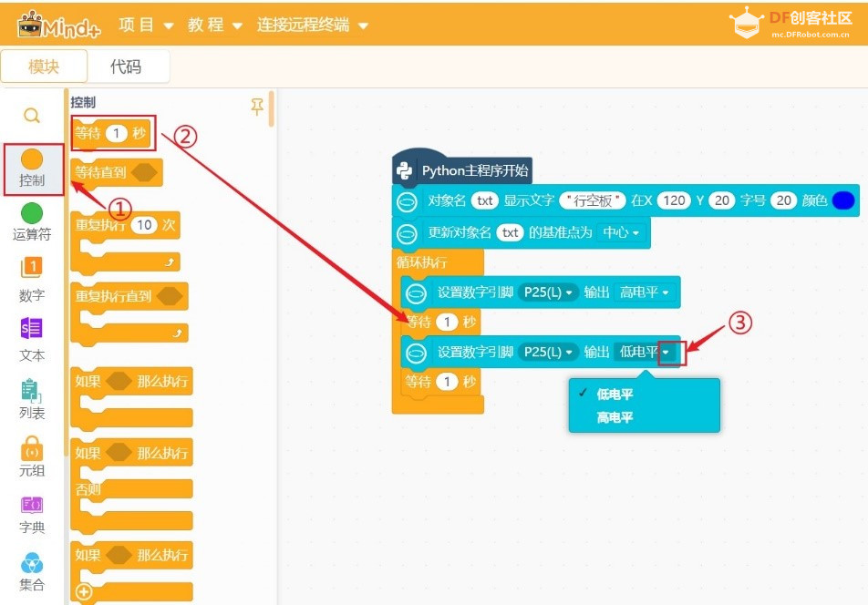Image resolution: width=868 pixels, height=605 pixels.
Task: Open the 高电平 output level dropdown
Action: (x=645, y=292)
